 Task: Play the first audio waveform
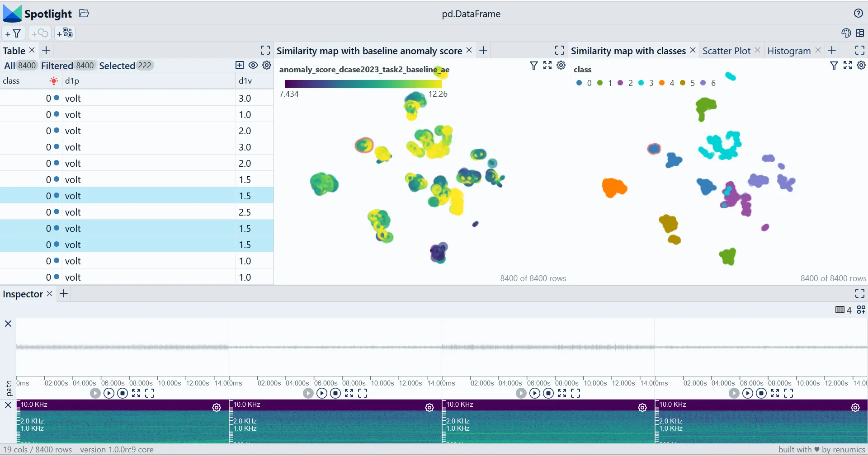109,393
